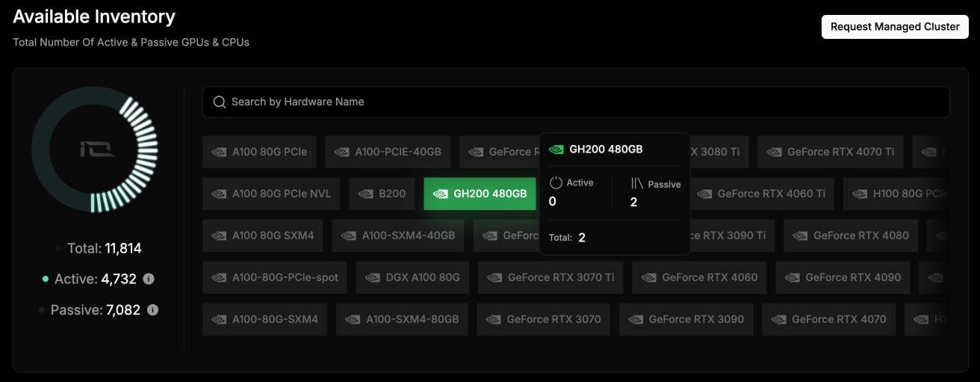Select the A100-SXM4-40GB chip
980x382 pixels.
click(398, 235)
